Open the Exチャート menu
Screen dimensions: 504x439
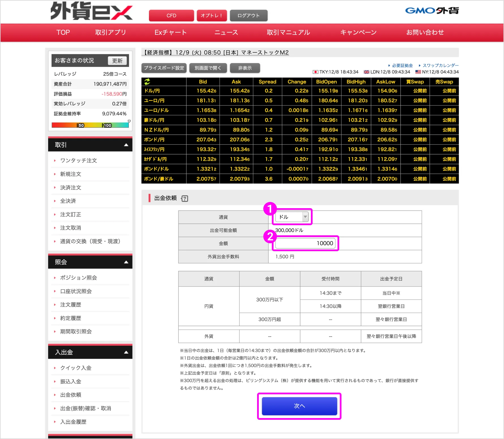tap(170, 33)
